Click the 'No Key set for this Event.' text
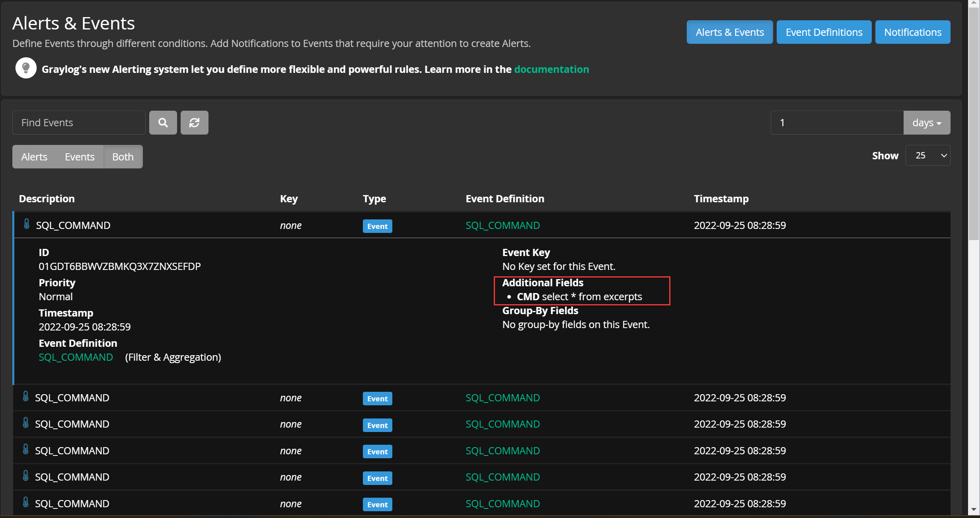 (559, 266)
